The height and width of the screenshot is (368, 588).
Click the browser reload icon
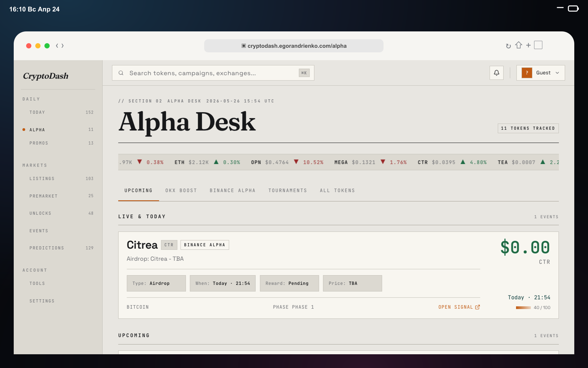[508, 46]
